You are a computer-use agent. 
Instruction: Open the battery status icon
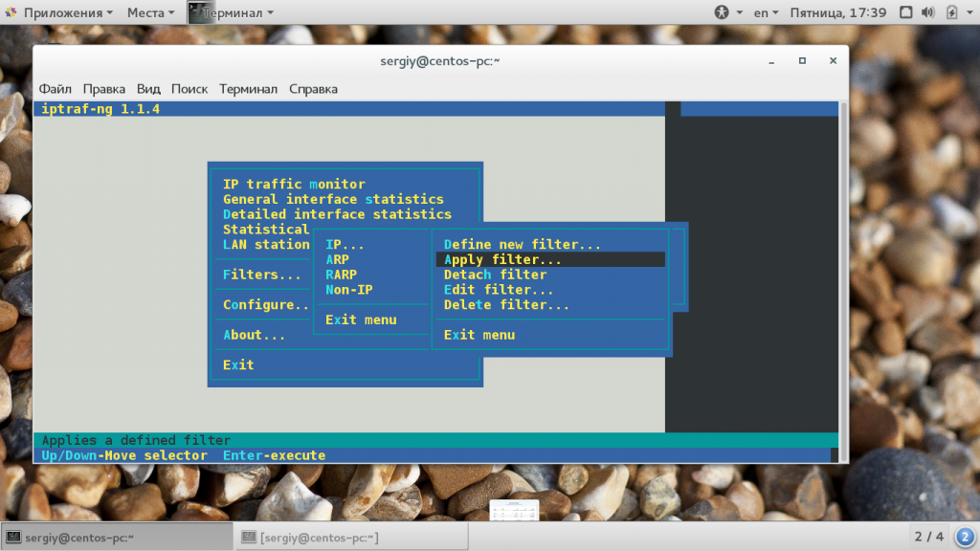point(951,12)
